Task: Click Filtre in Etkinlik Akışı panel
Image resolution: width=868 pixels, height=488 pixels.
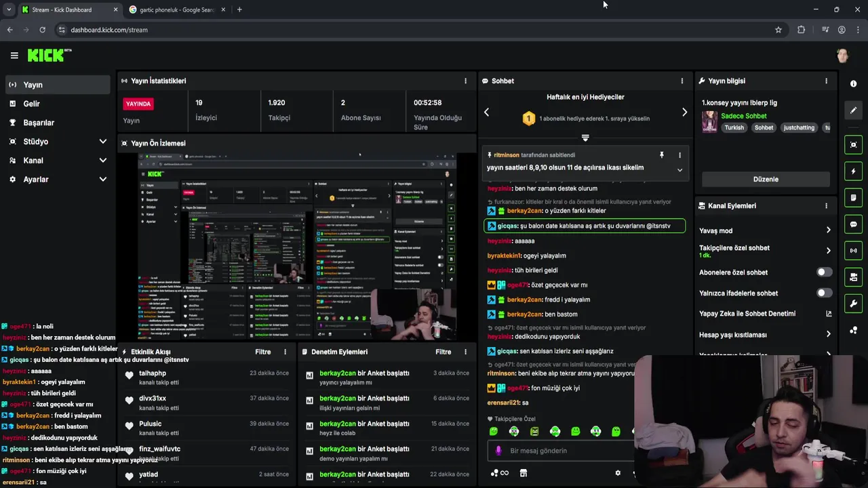Action: pyautogui.click(x=263, y=352)
